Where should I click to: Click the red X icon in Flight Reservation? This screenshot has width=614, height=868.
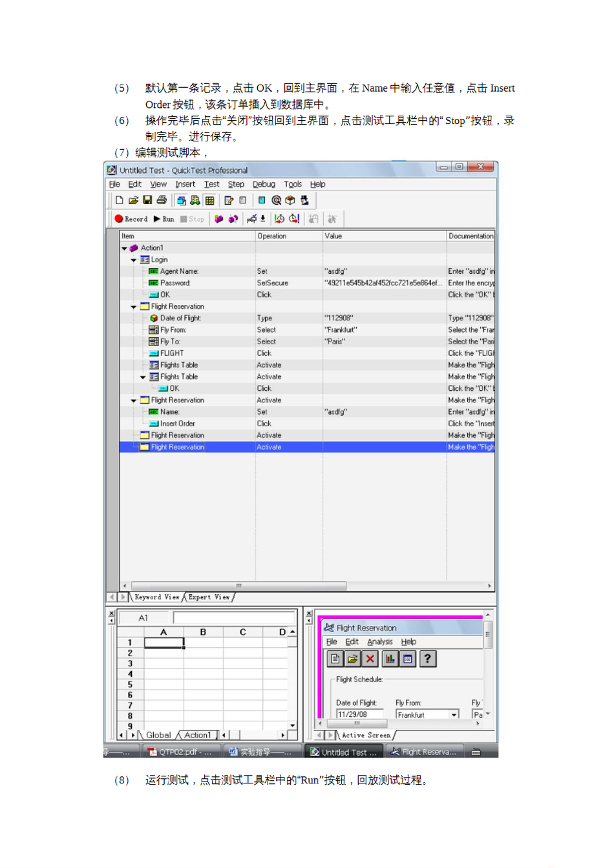[370, 659]
